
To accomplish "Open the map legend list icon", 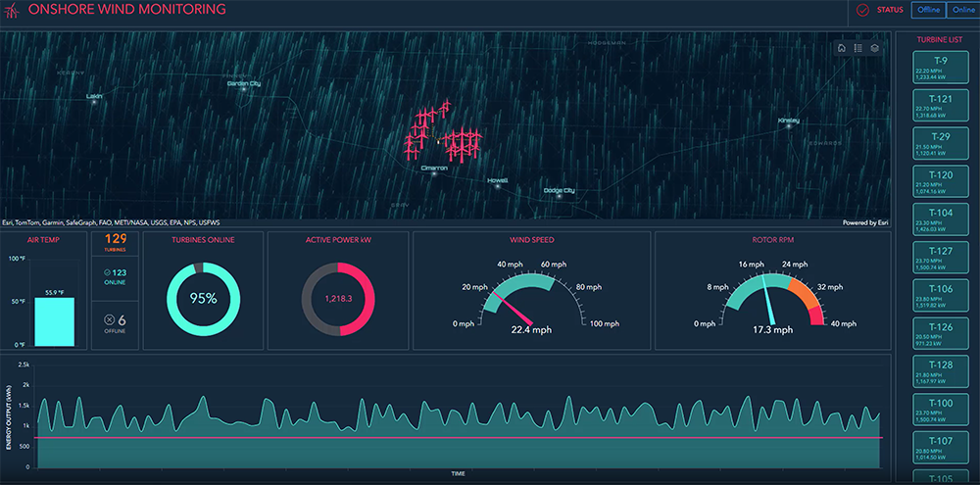I will coord(858,48).
